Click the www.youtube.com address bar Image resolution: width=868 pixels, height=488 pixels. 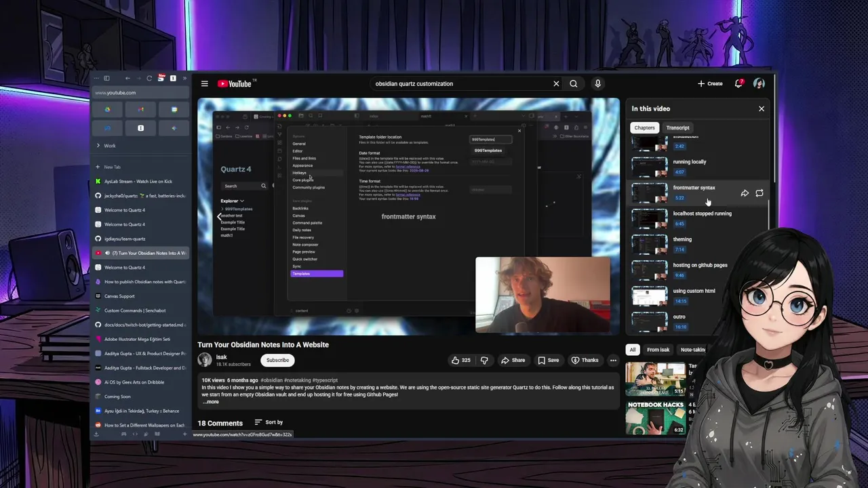140,92
